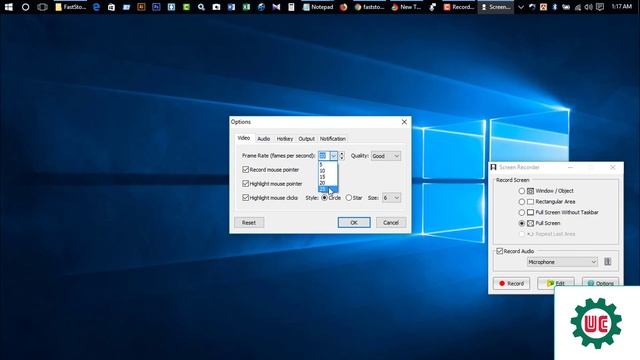This screenshot has width=640, height=360.
Task: Open the Calculator taskbar icon
Action: click(x=291, y=7)
